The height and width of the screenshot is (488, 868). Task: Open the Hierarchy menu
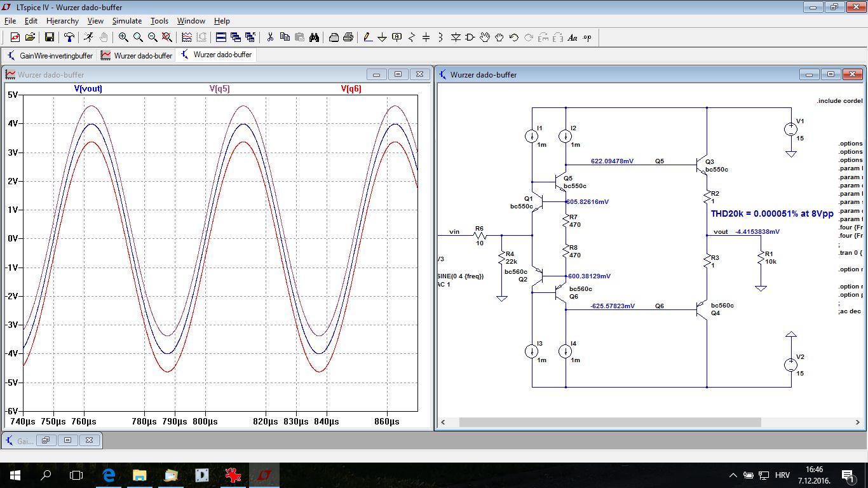click(x=62, y=21)
